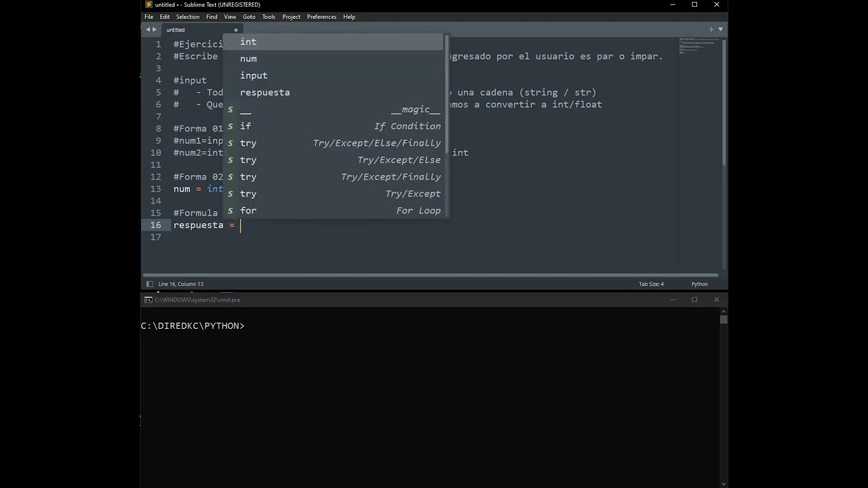This screenshot has height=488, width=868.
Task: Click the '#Formula' comment on line 15
Action: point(195,213)
